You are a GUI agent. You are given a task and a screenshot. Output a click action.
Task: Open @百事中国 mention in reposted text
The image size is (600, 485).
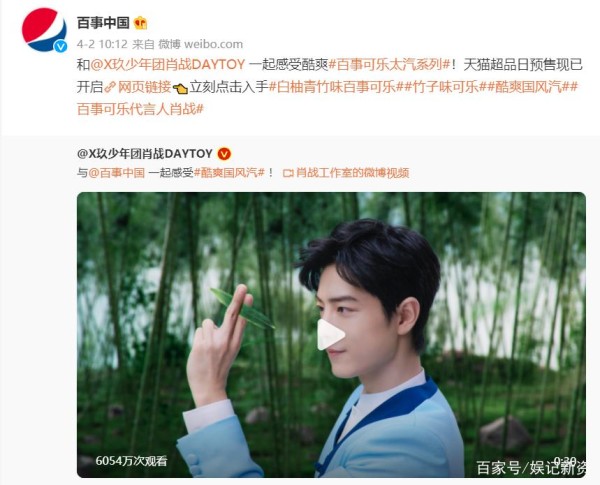(116, 173)
